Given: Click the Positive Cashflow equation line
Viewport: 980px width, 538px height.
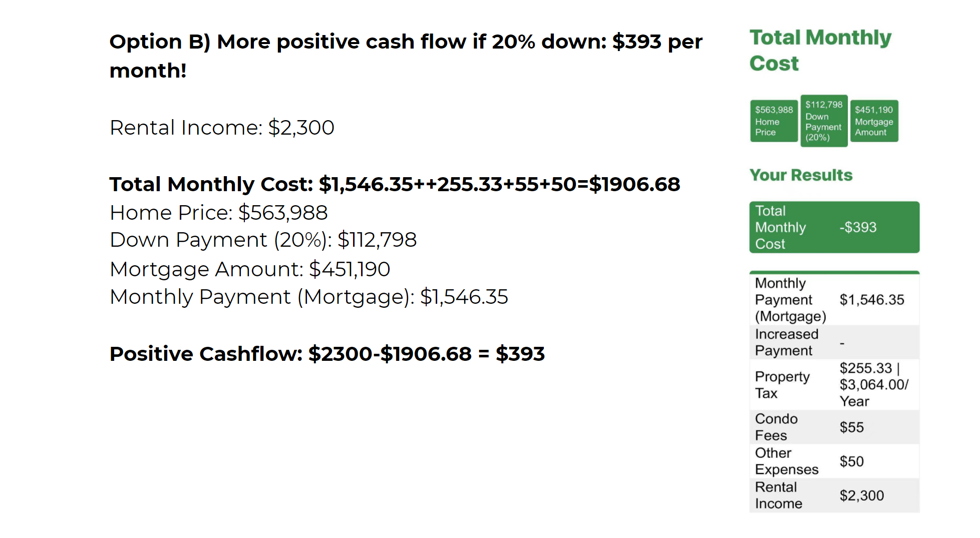Looking at the screenshot, I should pyautogui.click(x=327, y=354).
